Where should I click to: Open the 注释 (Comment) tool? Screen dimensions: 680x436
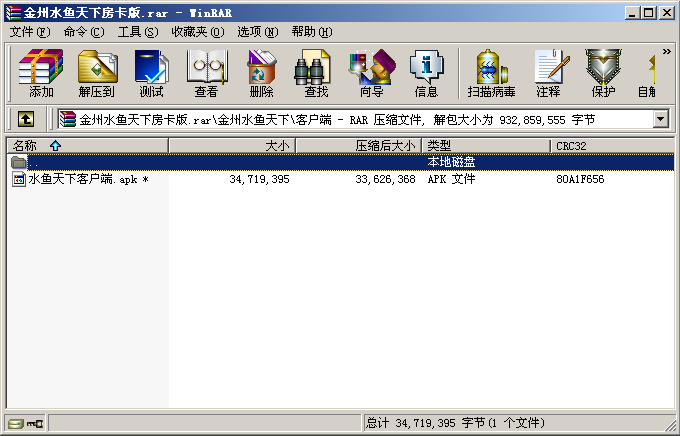(548, 73)
